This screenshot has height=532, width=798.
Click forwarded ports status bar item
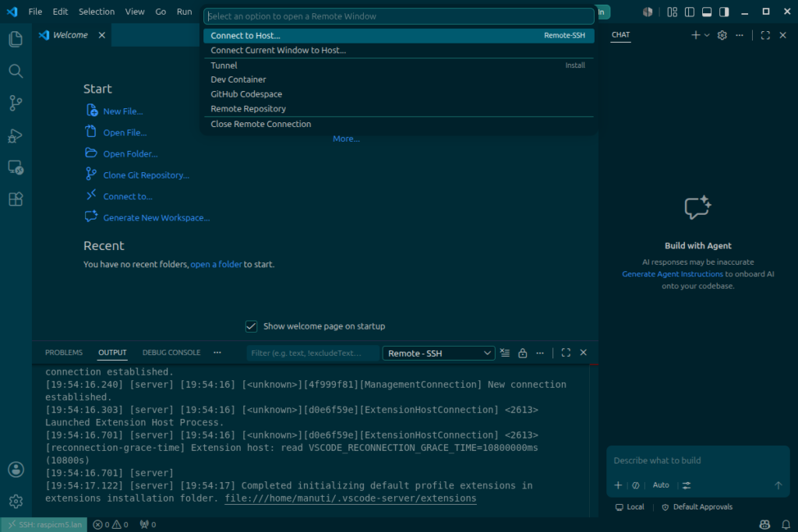[x=147, y=525]
